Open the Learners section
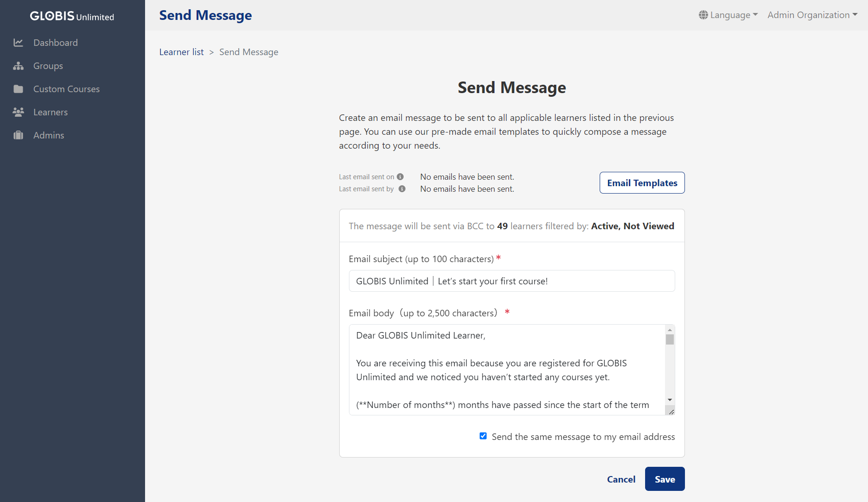The height and width of the screenshot is (502, 868). 51,112
